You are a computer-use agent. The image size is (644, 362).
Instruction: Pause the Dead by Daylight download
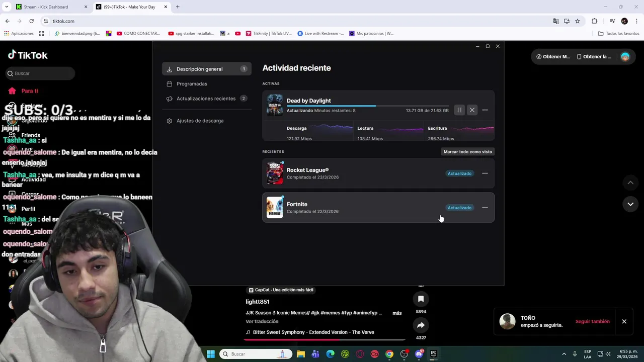[x=459, y=110]
